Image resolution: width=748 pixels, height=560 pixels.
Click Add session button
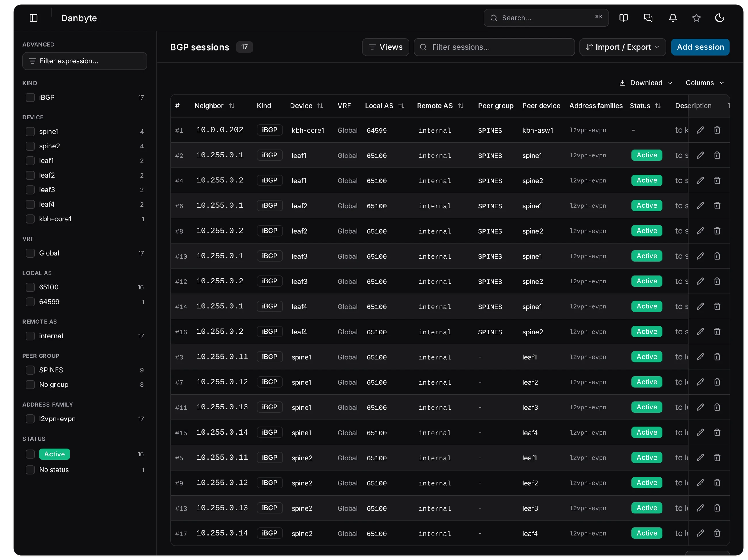[700, 47]
